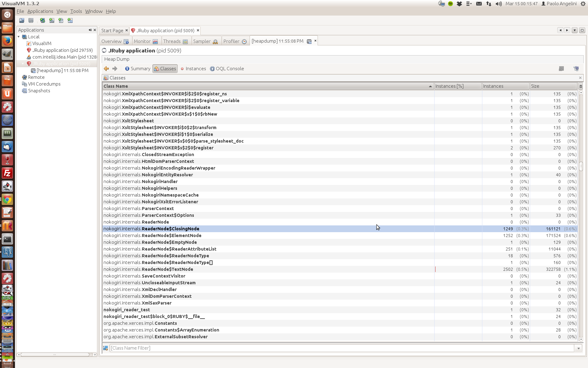Viewport: 588px width, 368px height.
Task: Sort by Class Name column header
Action: (x=268, y=86)
